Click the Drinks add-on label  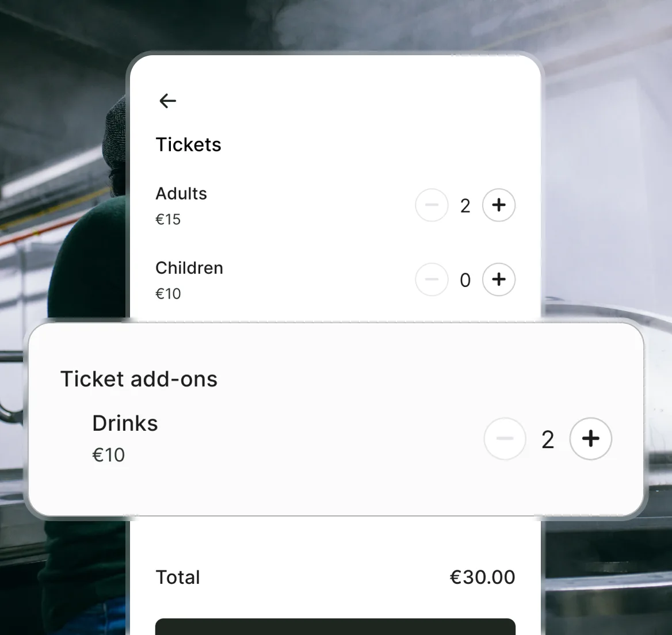tap(125, 423)
